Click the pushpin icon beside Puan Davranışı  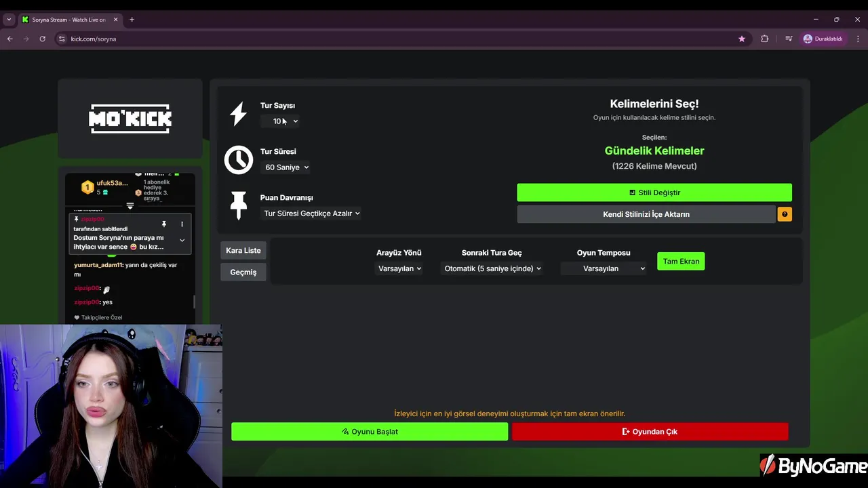pyautogui.click(x=238, y=205)
